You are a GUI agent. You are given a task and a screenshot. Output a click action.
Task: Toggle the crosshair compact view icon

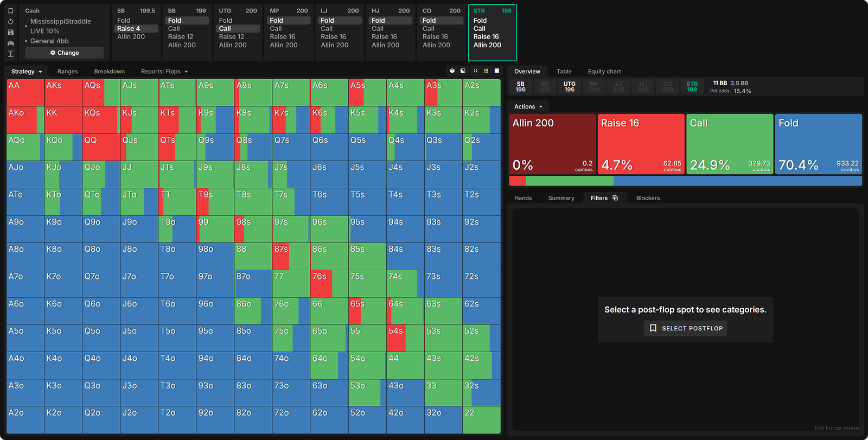pyautogui.click(x=475, y=71)
